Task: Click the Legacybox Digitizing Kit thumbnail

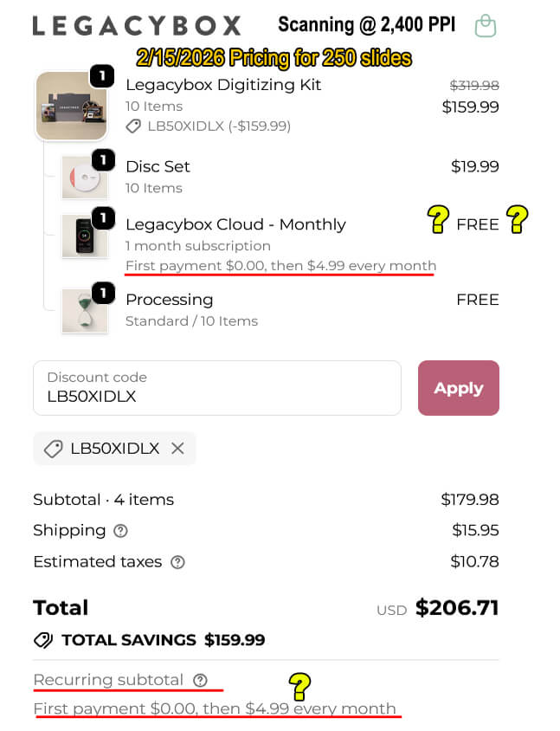Action: coord(72,106)
